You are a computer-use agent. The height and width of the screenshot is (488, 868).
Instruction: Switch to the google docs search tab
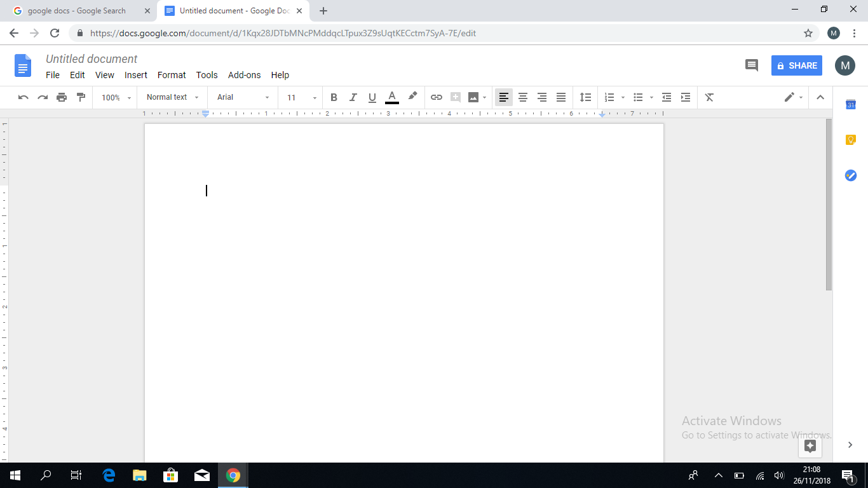pos(75,10)
